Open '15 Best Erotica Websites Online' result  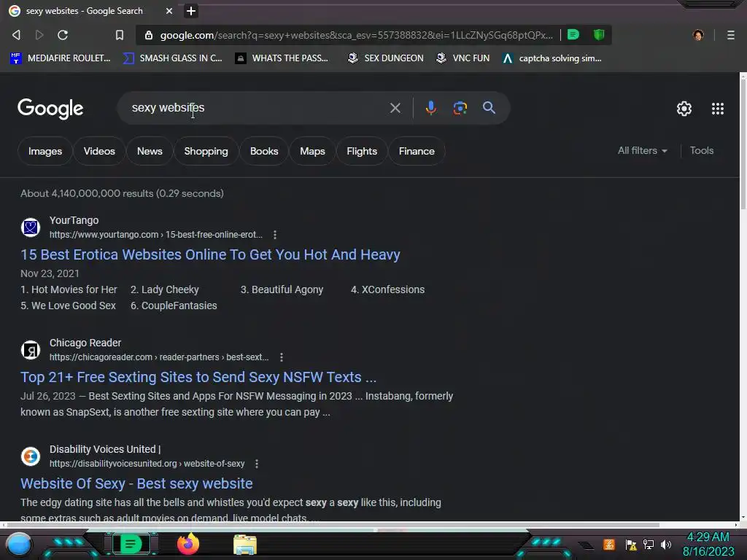(x=210, y=254)
